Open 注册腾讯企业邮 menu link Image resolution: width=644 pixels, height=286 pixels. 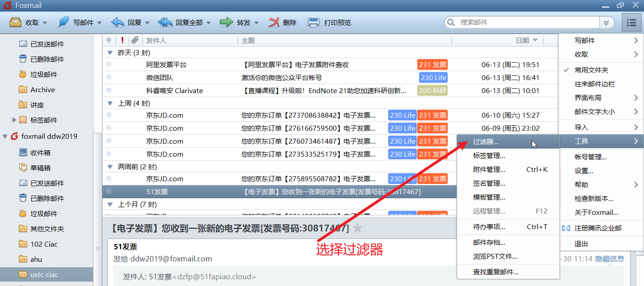(598, 228)
